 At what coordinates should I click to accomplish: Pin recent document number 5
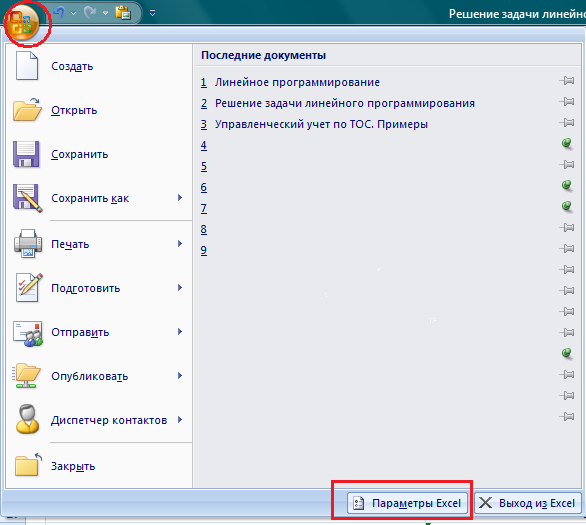pyautogui.click(x=567, y=164)
